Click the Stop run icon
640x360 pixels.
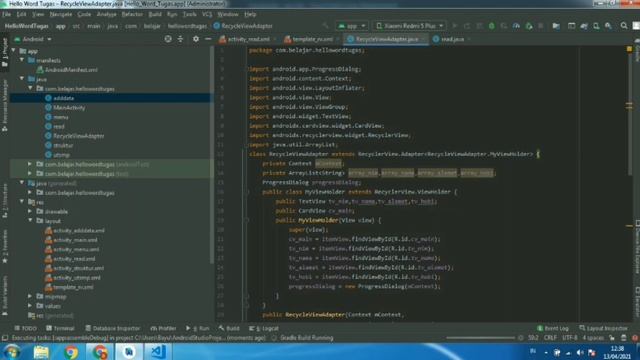[x=541, y=26]
